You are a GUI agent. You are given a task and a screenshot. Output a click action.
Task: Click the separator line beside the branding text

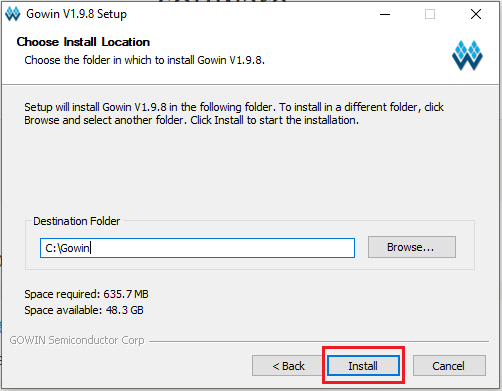[x=319, y=341]
